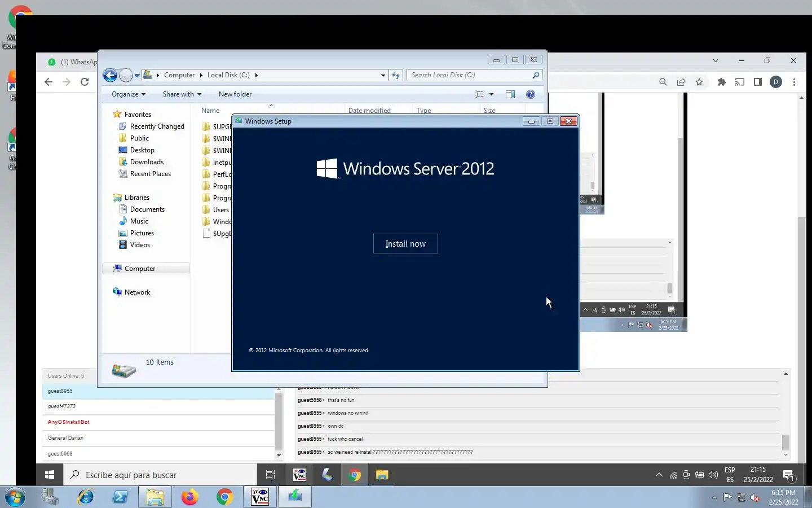Click the ESP ES language indicator
Viewport: 812px width, 508px height.
coord(730,475)
